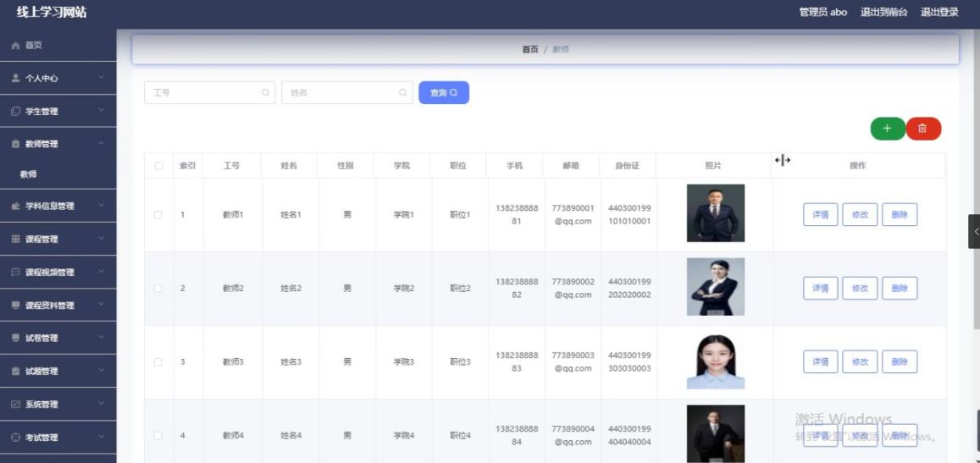The height and width of the screenshot is (463, 980).
Task: Click the 试题管理 sidebar icon
Action: pos(15,371)
